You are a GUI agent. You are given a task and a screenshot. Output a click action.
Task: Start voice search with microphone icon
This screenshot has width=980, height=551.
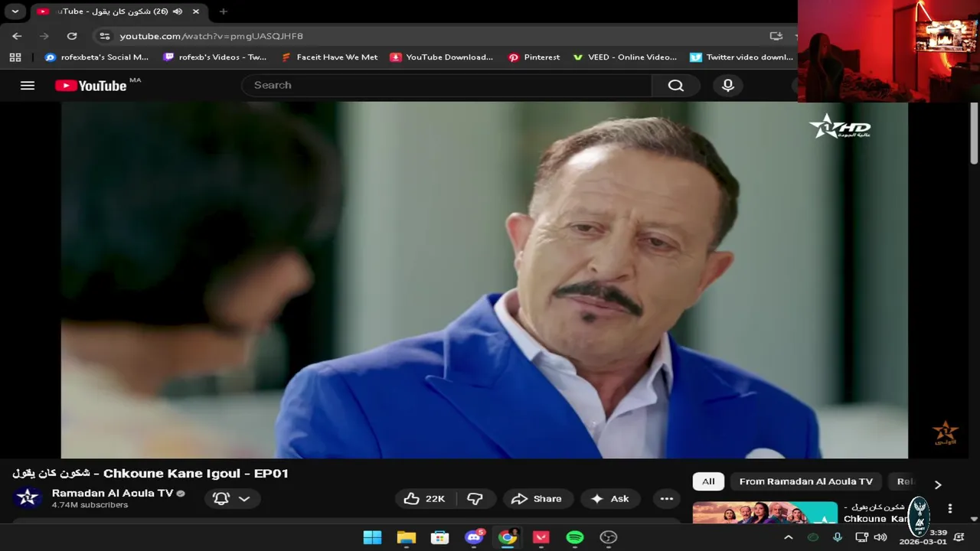(728, 86)
